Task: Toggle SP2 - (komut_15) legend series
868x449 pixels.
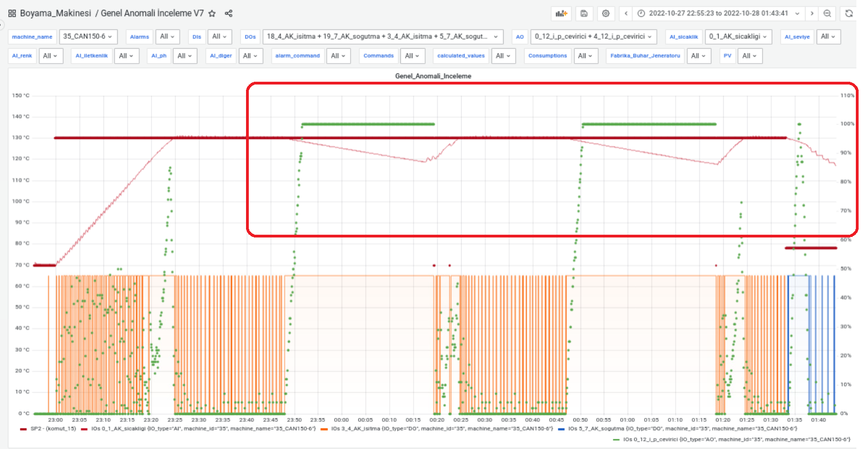Action: pyautogui.click(x=53, y=429)
